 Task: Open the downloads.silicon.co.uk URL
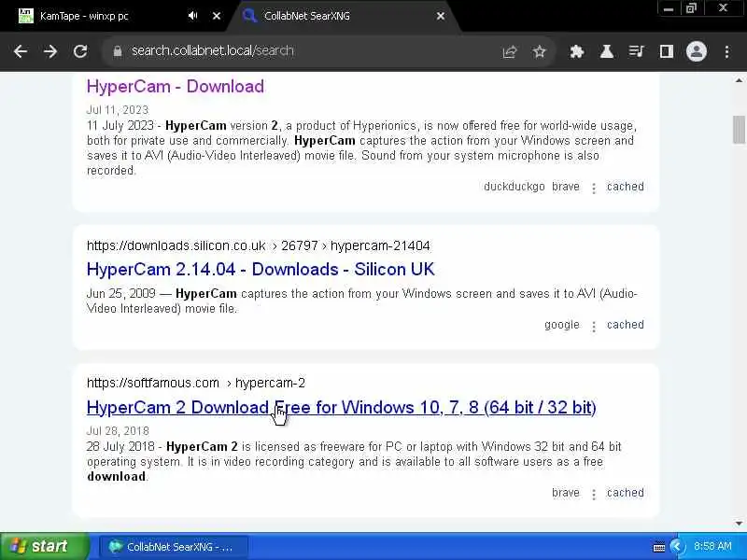(259, 245)
